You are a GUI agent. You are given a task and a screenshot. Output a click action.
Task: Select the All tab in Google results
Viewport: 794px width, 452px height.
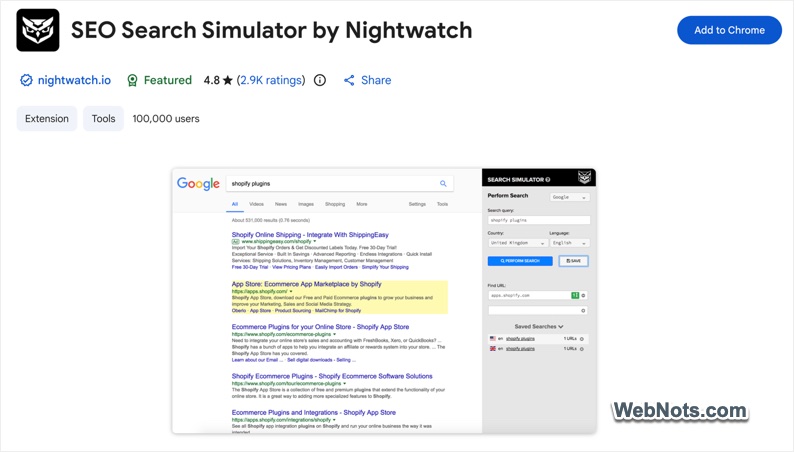click(x=235, y=204)
